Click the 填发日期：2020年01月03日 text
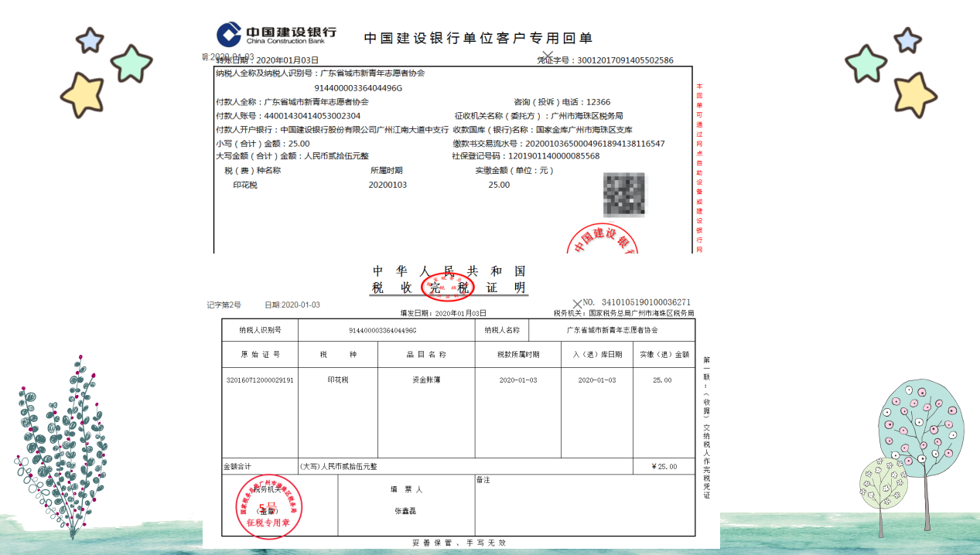Screen dimensions: 980x555 (x=443, y=313)
